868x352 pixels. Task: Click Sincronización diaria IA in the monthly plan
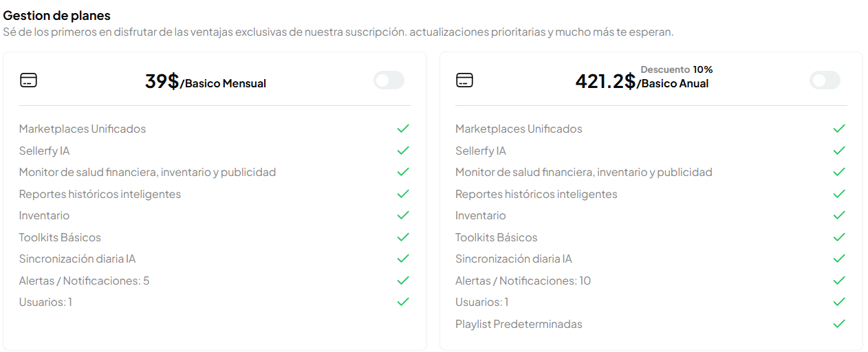77,259
